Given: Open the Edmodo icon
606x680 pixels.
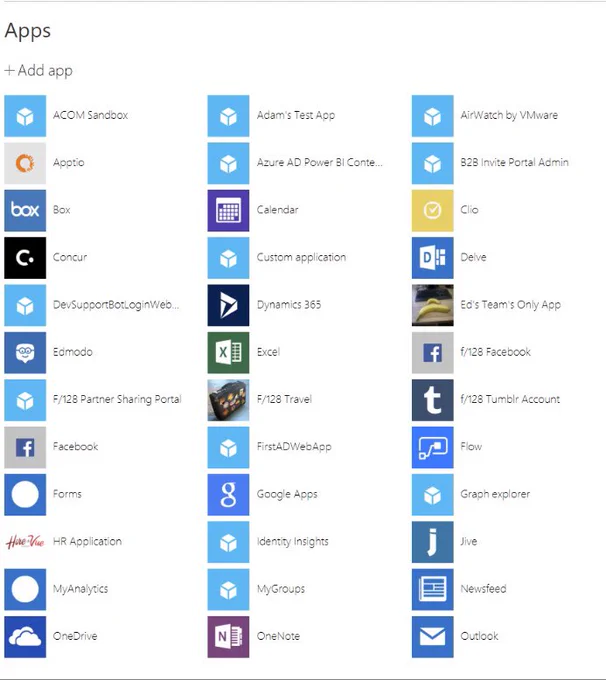Looking at the screenshot, I should pyautogui.click(x=25, y=353).
